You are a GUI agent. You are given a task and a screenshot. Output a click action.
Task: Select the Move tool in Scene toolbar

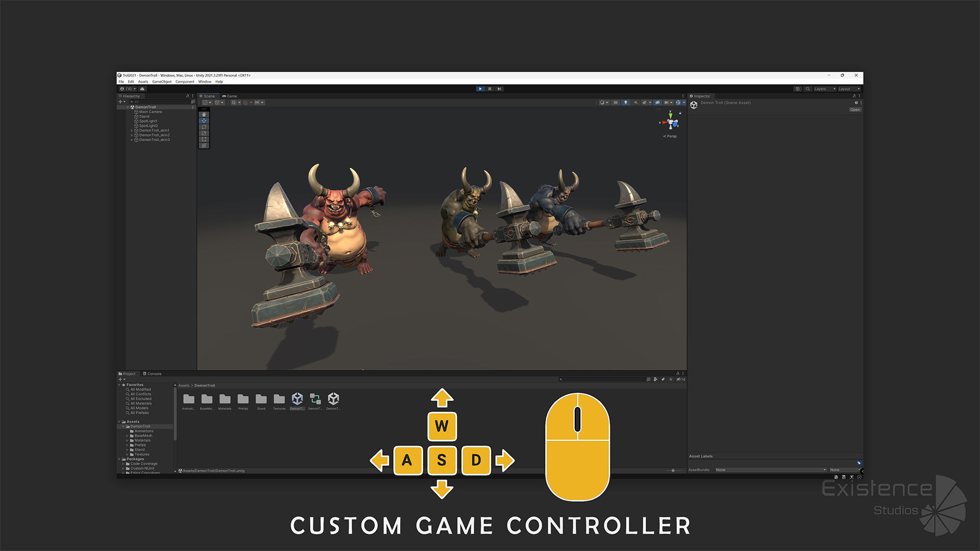click(x=204, y=121)
